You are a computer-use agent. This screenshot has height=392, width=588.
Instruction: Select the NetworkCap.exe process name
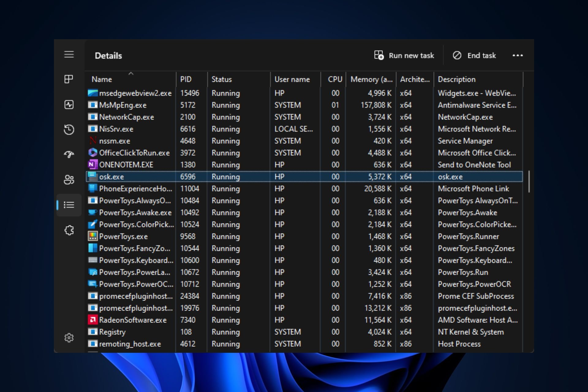126,117
